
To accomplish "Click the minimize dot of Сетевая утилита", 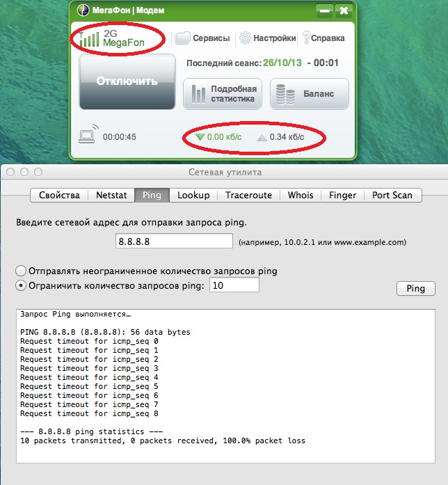I will (x=24, y=172).
